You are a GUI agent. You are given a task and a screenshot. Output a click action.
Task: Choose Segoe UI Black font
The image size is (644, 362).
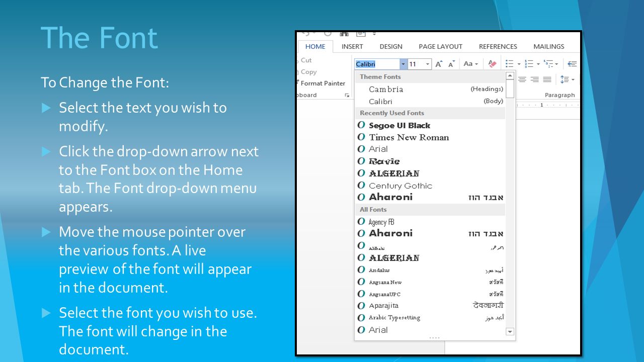pyautogui.click(x=430, y=125)
